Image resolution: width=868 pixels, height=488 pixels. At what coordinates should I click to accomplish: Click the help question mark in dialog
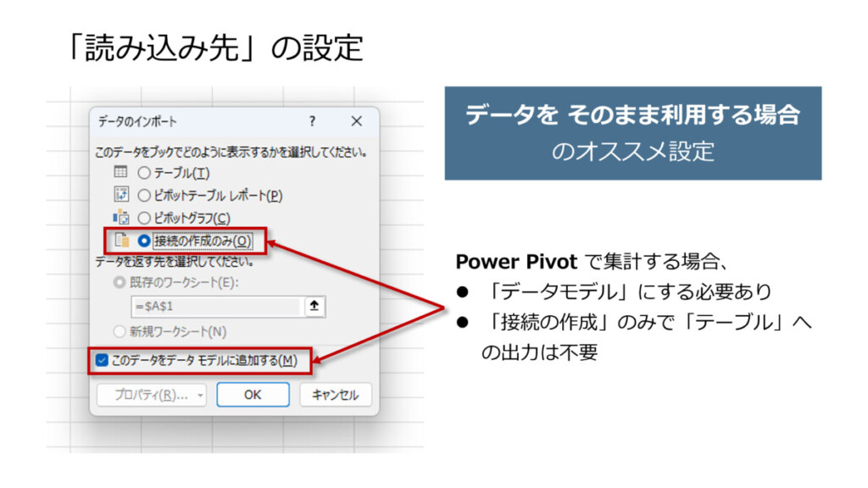312,121
